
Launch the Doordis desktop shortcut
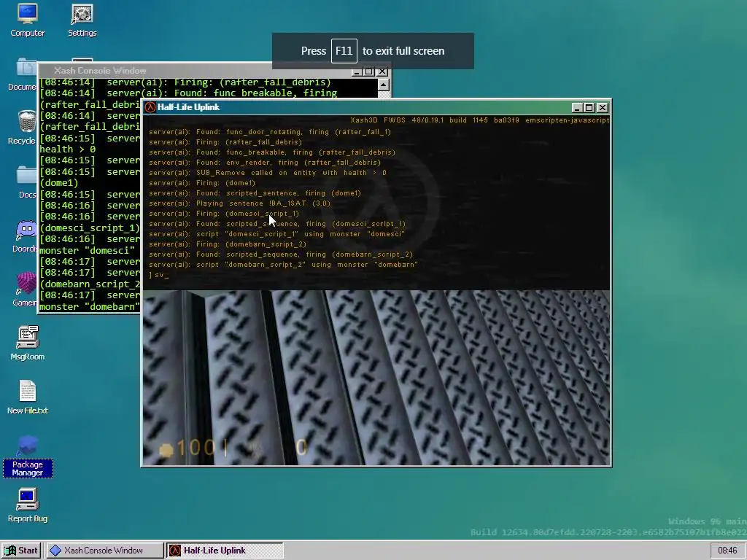pyautogui.click(x=25, y=237)
